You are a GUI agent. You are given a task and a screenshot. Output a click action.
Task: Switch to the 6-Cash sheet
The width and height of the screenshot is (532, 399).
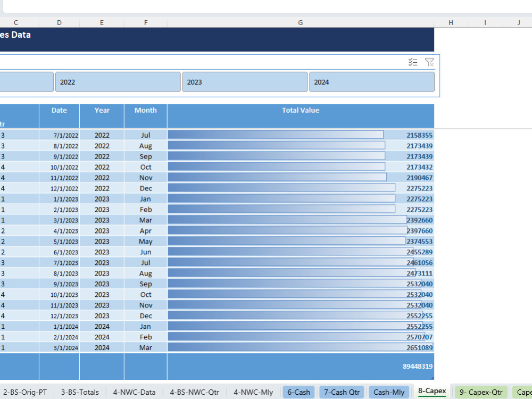(298, 392)
